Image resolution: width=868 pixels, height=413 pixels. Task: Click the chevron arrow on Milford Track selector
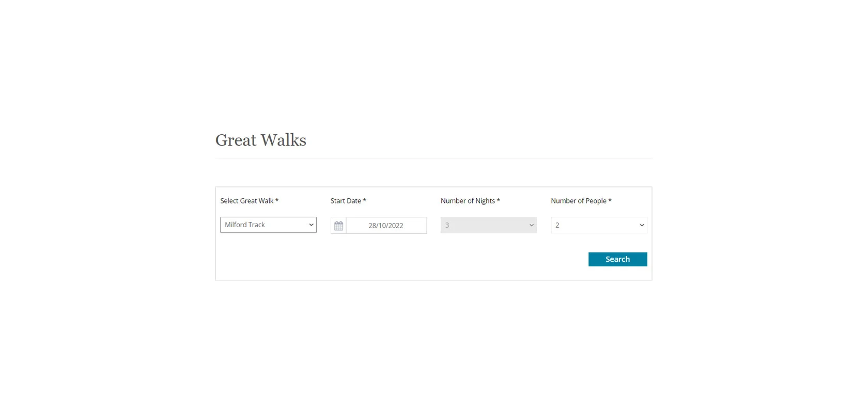pos(311,225)
